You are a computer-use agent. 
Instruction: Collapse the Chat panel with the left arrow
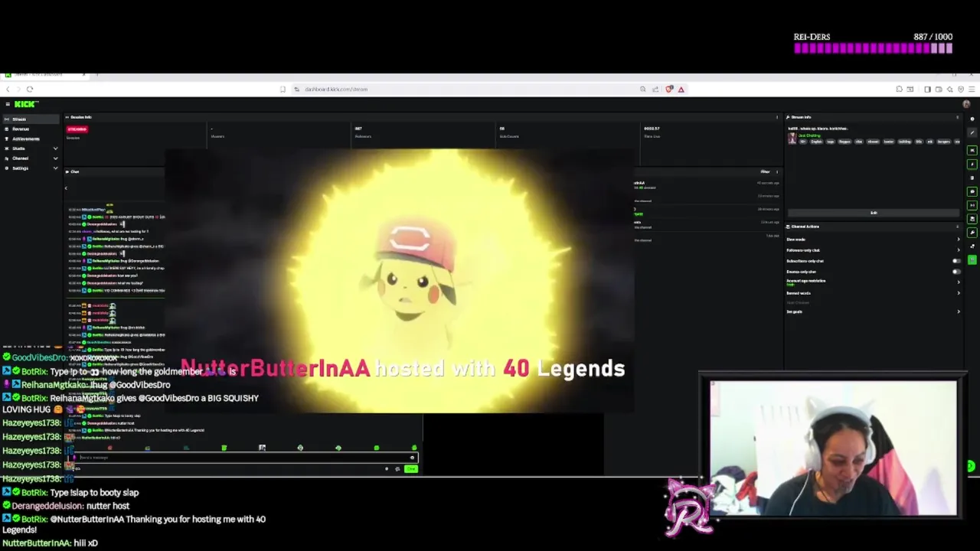pyautogui.click(x=66, y=188)
